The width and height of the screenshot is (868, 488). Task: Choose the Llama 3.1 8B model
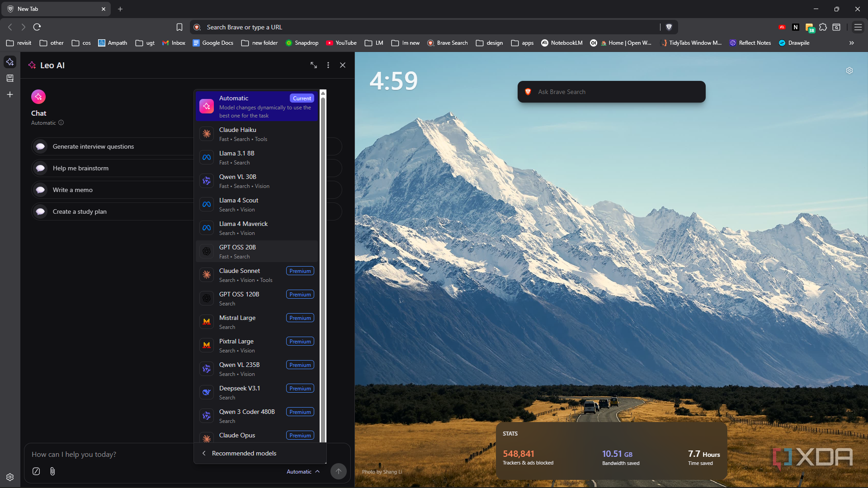(257, 157)
